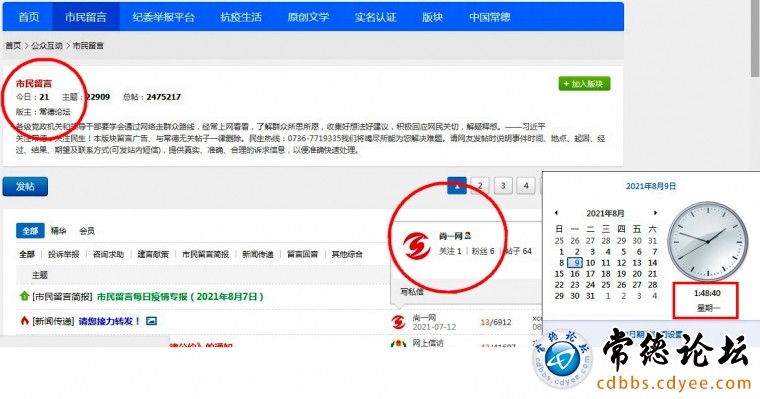Click the green up-arrow pinned post icon
The height and width of the screenshot is (399, 760).
coord(24,296)
